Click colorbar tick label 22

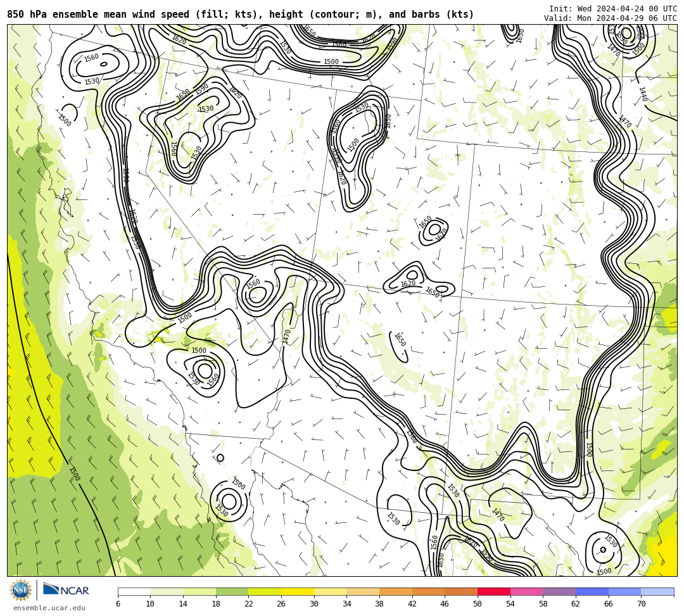pos(248,604)
